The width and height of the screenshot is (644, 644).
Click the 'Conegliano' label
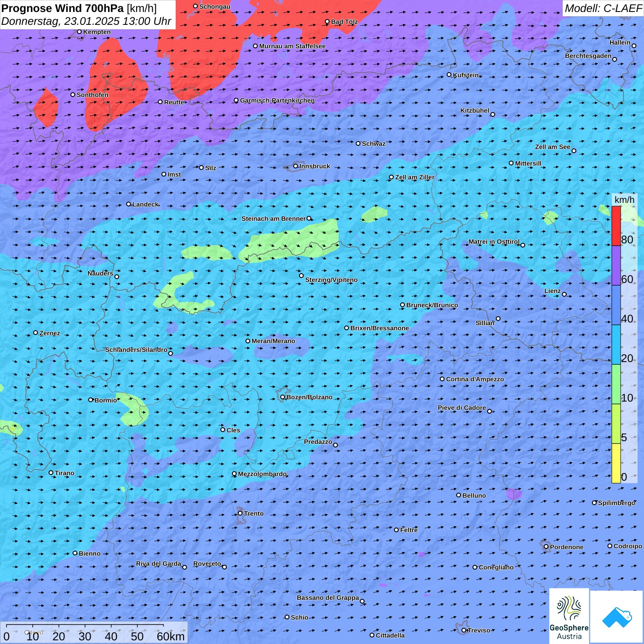click(496, 567)
